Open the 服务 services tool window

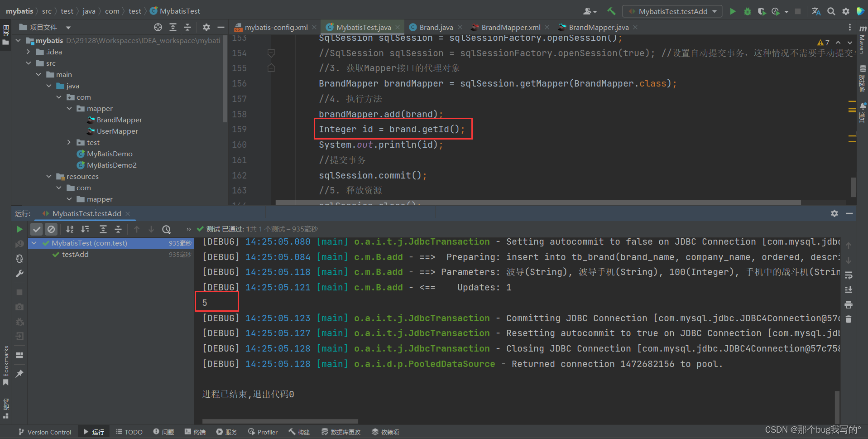tap(226, 432)
